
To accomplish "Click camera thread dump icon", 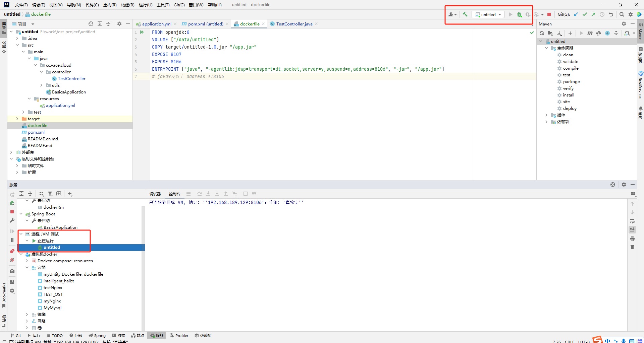I will click(x=12, y=271).
